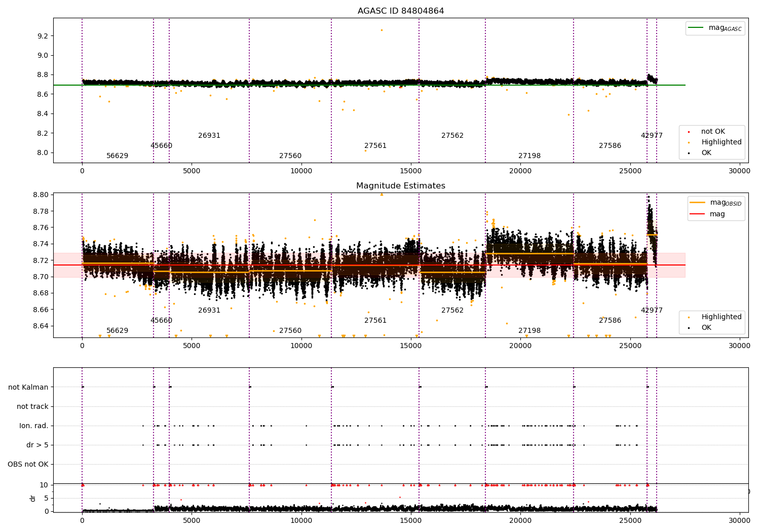The height and width of the screenshot is (532, 760).
Task: Click OBSID label 42977 in top plot
Action: [x=652, y=136]
